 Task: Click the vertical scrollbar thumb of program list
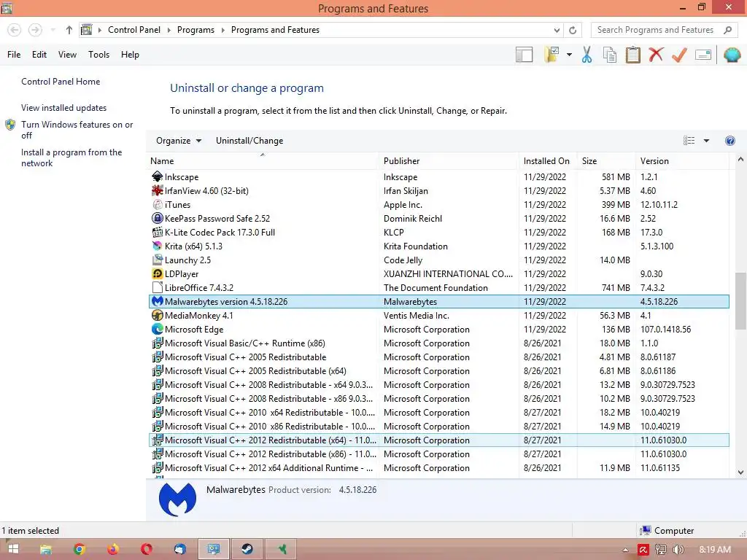click(740, 301)
